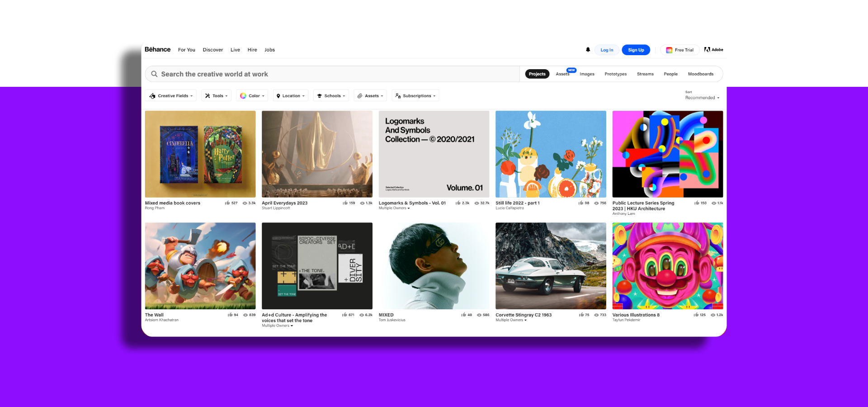
Task: Click the Schools filter icon
Action: click(320, 95)
